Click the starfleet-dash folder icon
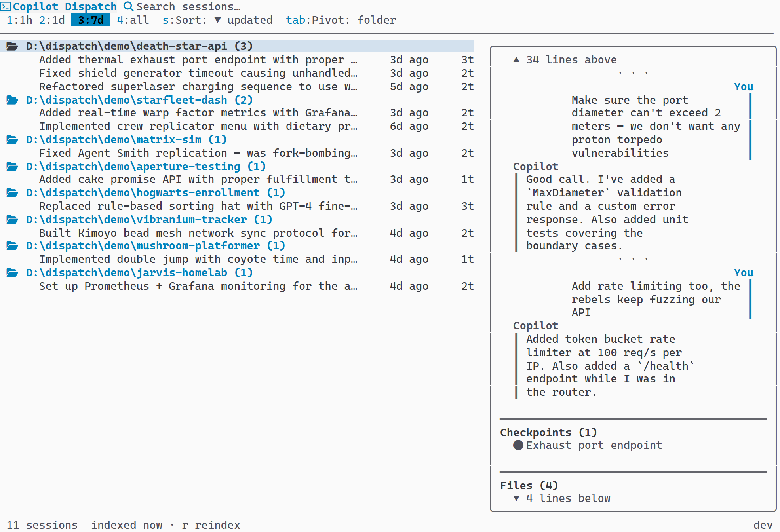 point(12,100)
